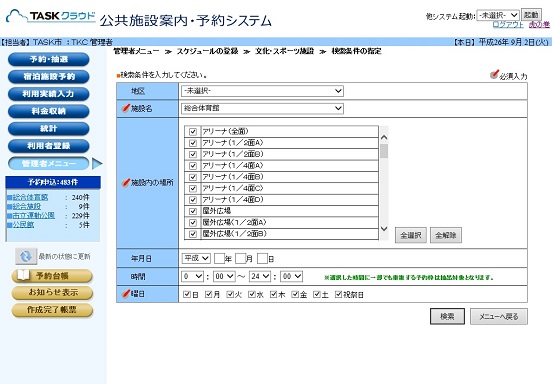Uncheck アリーナ(1/2面A) checkbox
The width and height of the screenshot is (553, 384).
pyautogui.click(x=193, y=143)
